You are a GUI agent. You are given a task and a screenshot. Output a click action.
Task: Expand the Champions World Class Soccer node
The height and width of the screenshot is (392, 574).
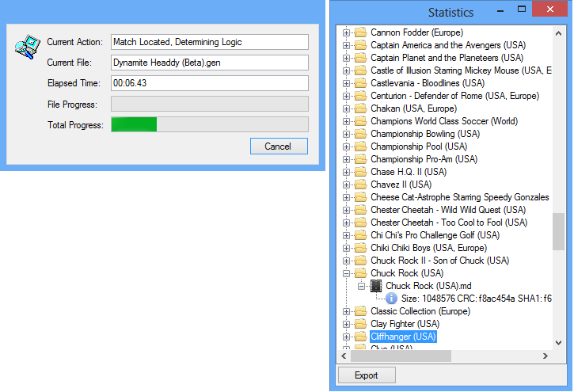point(346,121)
